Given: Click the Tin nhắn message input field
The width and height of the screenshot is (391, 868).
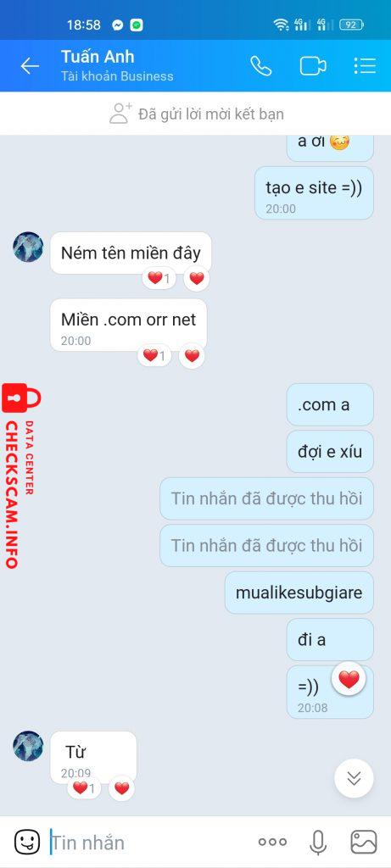Looking at the screenshot, I should [x=149, y=843].
